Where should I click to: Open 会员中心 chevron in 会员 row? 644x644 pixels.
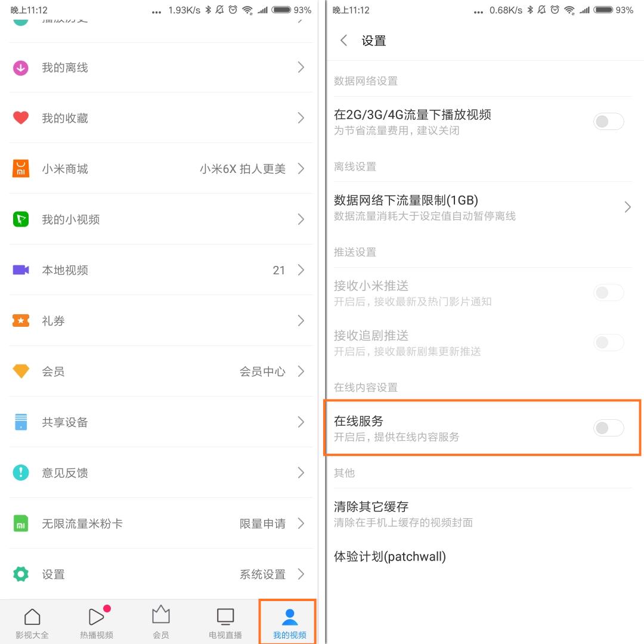tap(301, 371)
